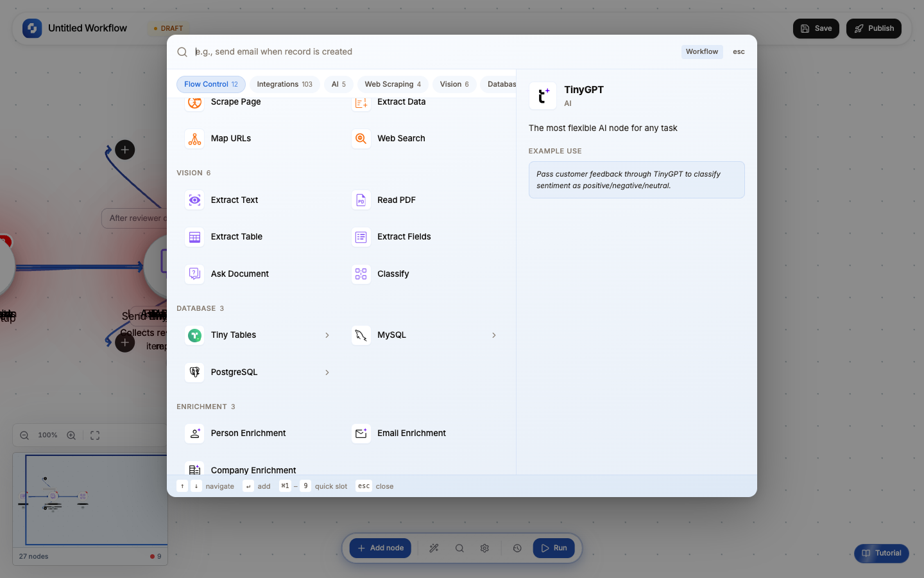Zoom out on the canvas

24,435
